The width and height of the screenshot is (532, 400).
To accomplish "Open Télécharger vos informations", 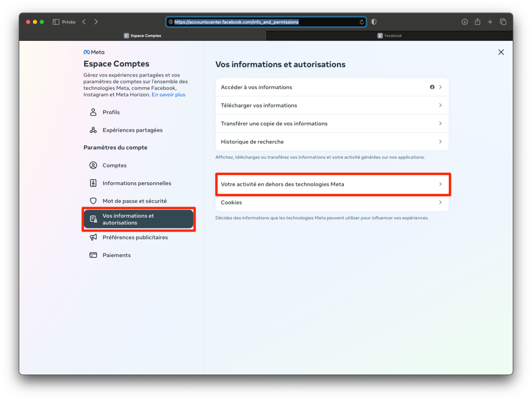I will [332, 106].
